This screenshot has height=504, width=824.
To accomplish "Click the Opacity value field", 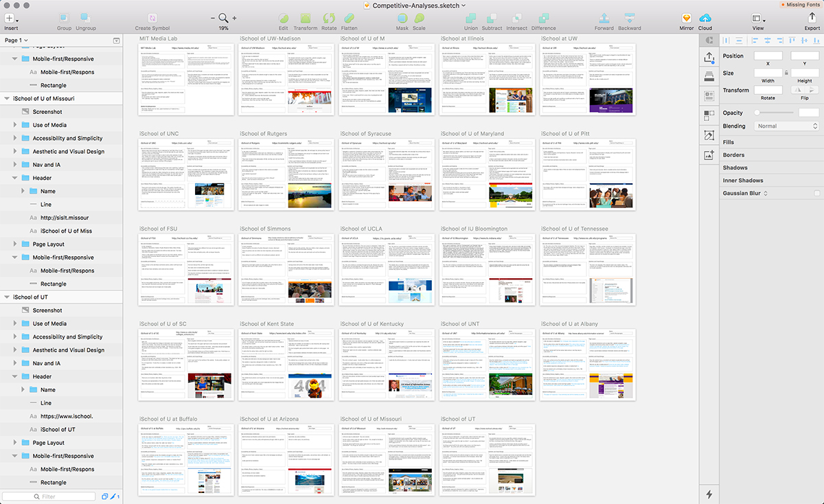I will coord(809,112).
